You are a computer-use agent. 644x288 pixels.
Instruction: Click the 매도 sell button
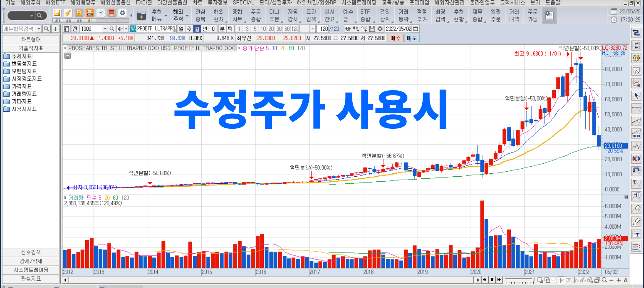[x=412, y=38]
